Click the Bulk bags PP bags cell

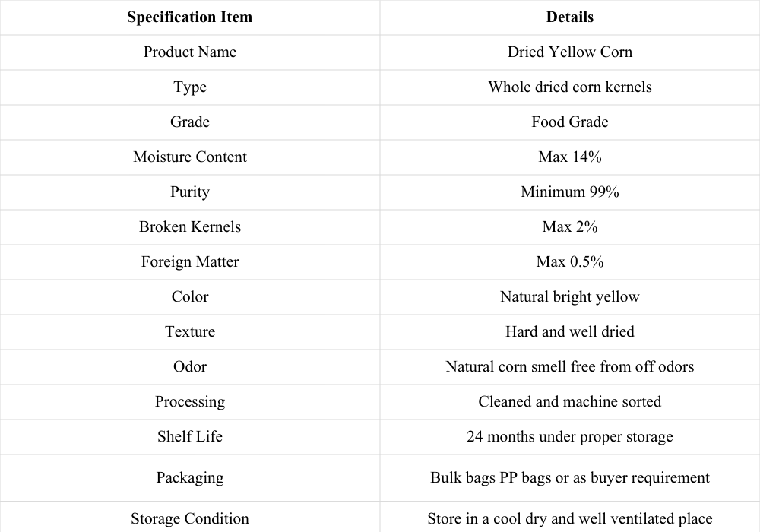click(570, 478)
